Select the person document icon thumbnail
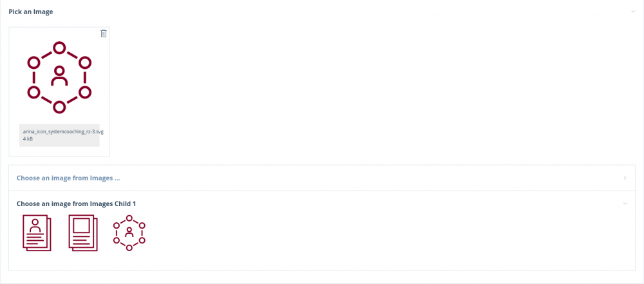 (x=37, y=232)
